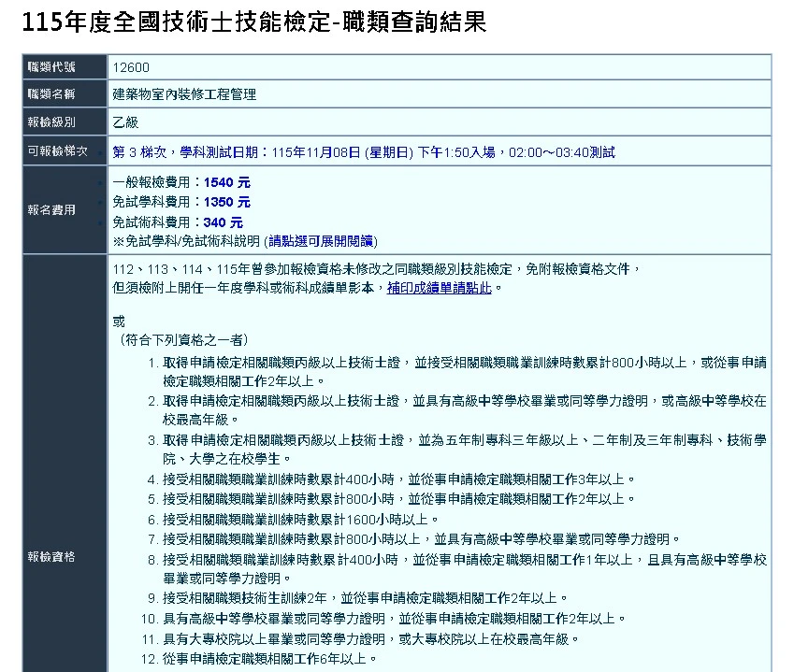
Task: Click qualification item 11 about 大專校院 graduation
Action: [x=371, y=638]
